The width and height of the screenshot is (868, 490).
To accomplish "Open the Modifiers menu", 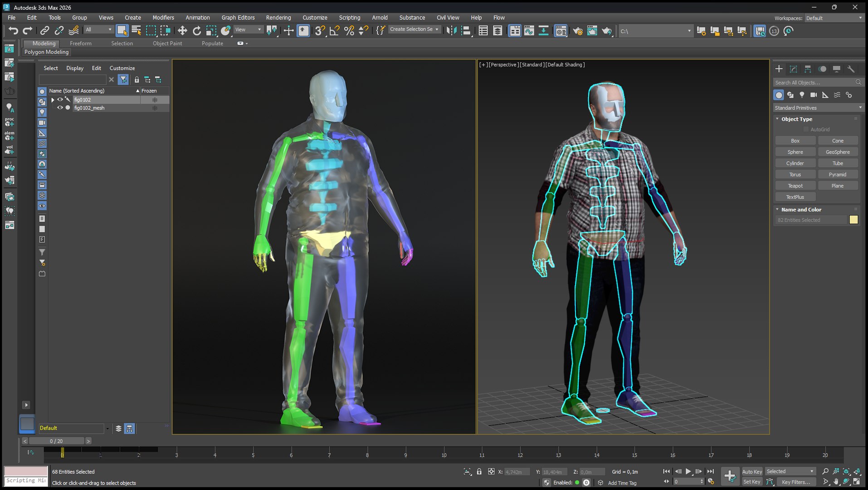I will coord(163,18).
